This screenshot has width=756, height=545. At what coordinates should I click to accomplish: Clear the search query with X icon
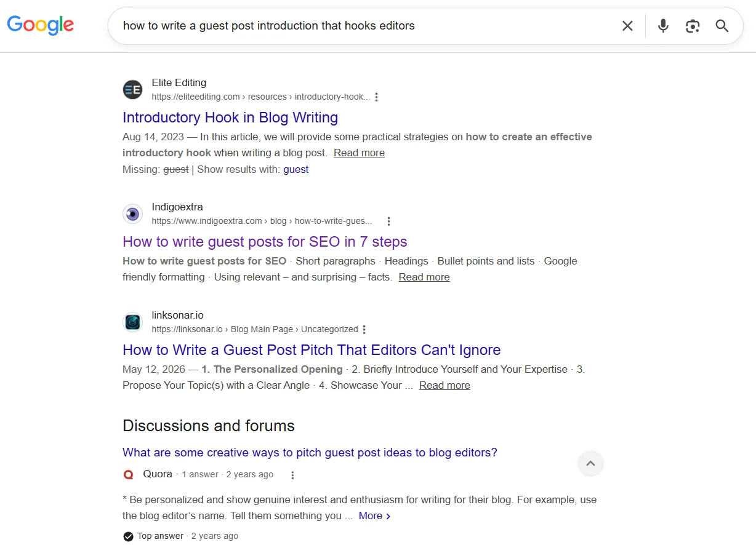(627, 26)
